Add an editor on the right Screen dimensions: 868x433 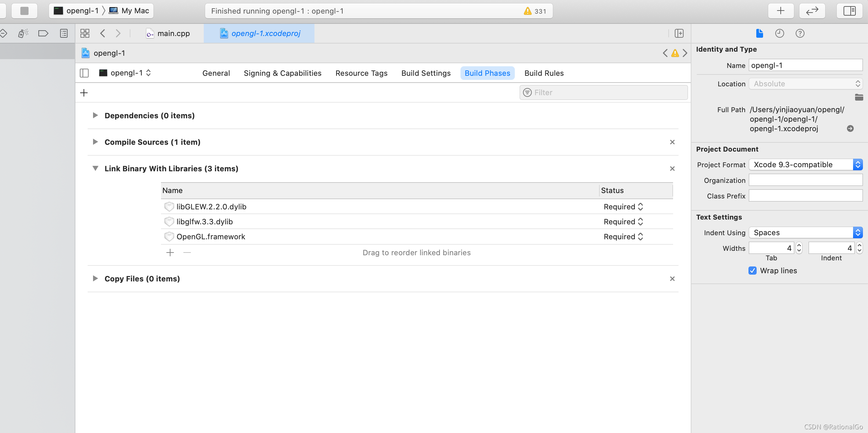pyautogui.click(x=679, y=33)
